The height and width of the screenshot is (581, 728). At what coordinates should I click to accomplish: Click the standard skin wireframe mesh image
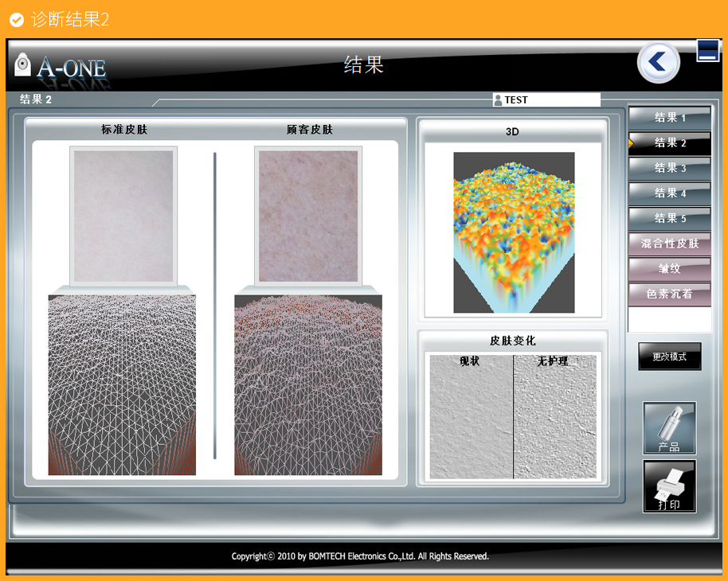tap(122, 384)
